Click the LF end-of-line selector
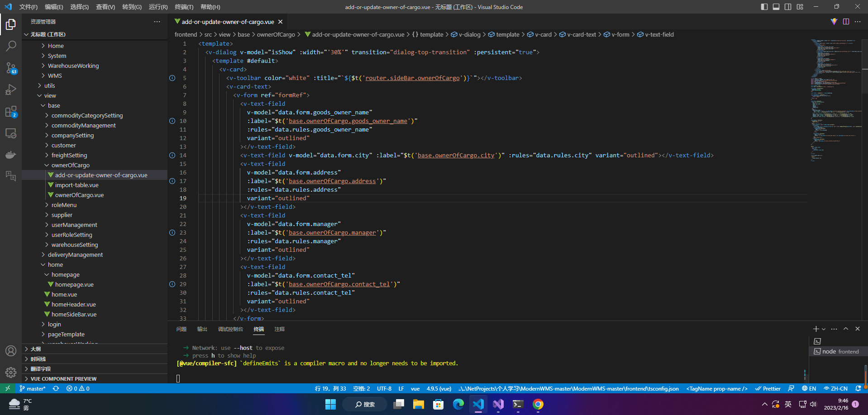 tap(401, 388)
